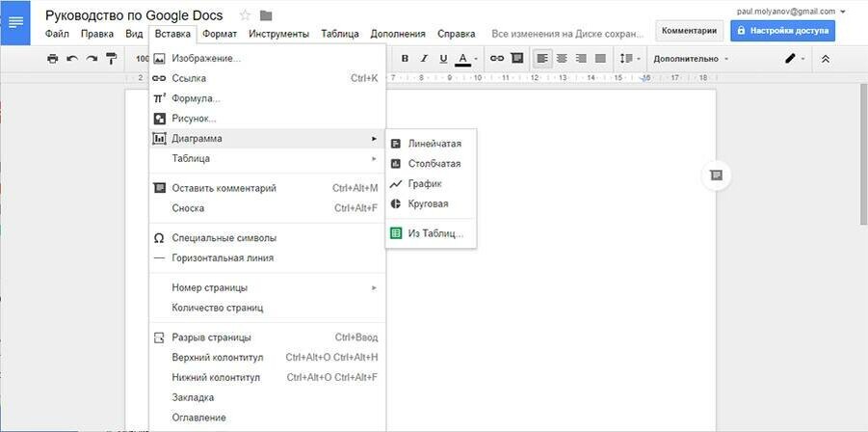868x432 pixels.
Task: Click the indent marker on the ruler
Action: [x=644, y=79]
